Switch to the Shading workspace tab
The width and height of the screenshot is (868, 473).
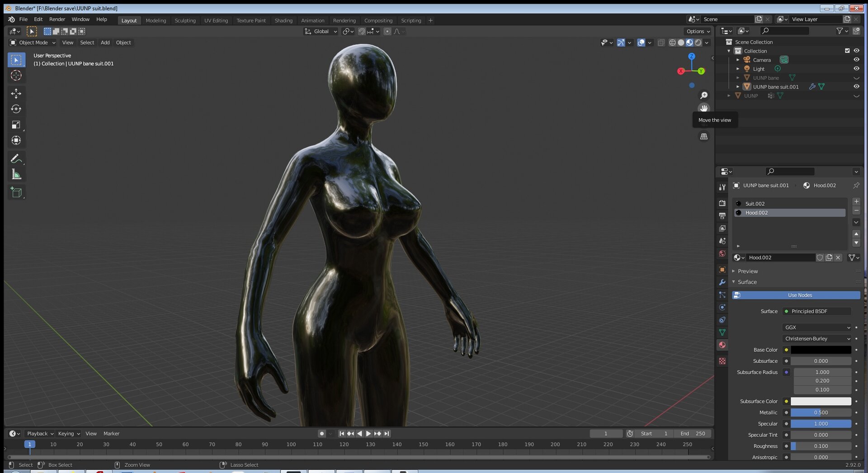coord(283,20)
